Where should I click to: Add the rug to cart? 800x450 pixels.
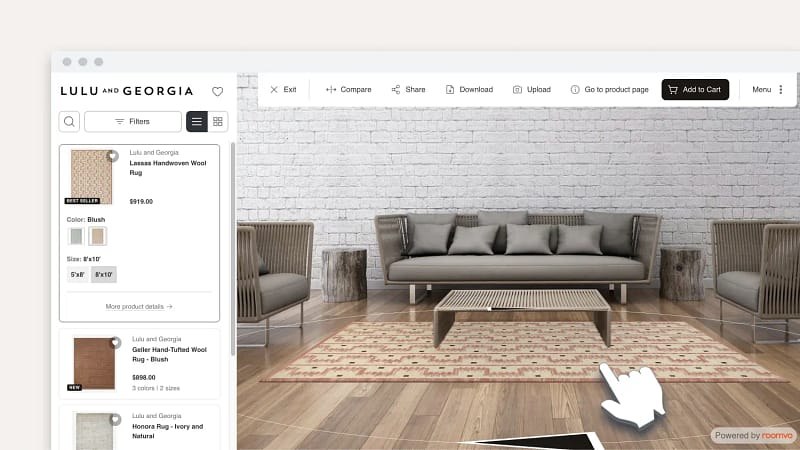point(695,89)
